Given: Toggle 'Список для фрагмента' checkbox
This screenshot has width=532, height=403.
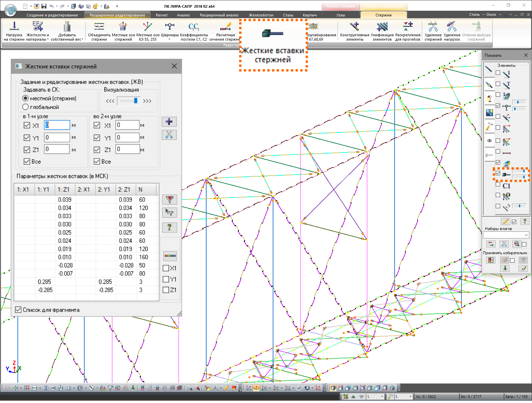Looking at the screenshot, I should [18, 310].
